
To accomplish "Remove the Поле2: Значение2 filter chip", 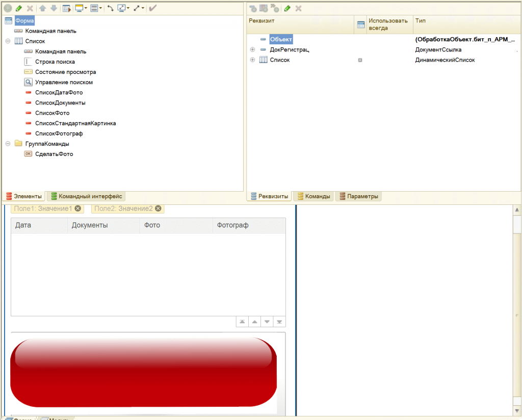I will (x=159, y=208).
